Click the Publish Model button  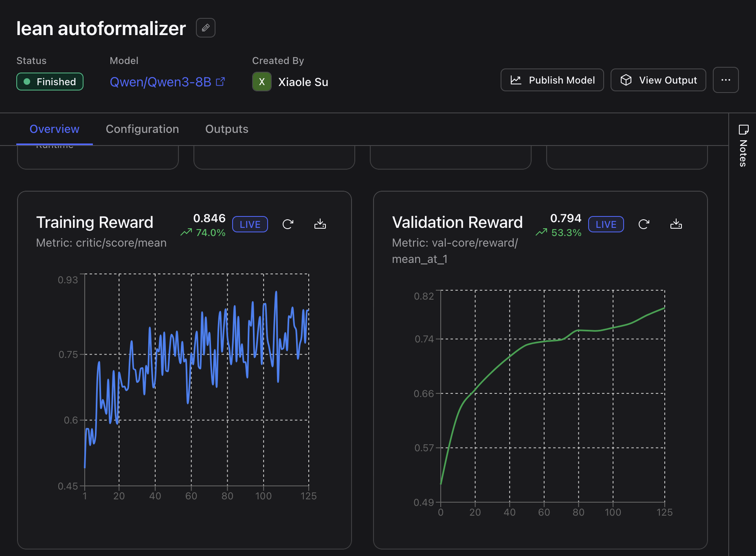552,80
